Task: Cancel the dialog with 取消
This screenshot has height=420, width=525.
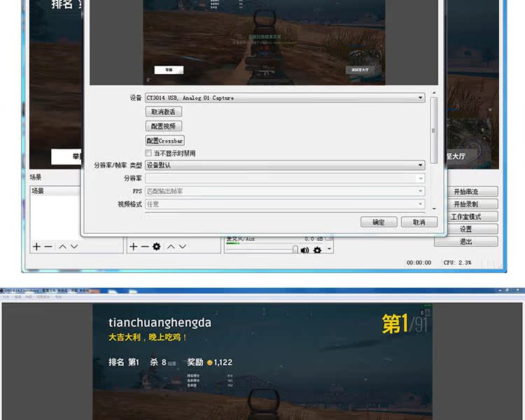Action: pos(419,222)
